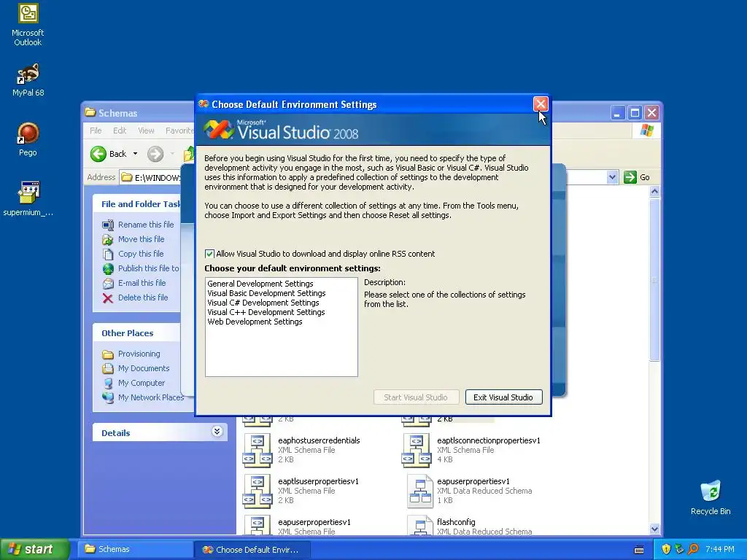
Task: Select eapuserpropertiesv1 XML Schema File icon
Action: (258, 525)
